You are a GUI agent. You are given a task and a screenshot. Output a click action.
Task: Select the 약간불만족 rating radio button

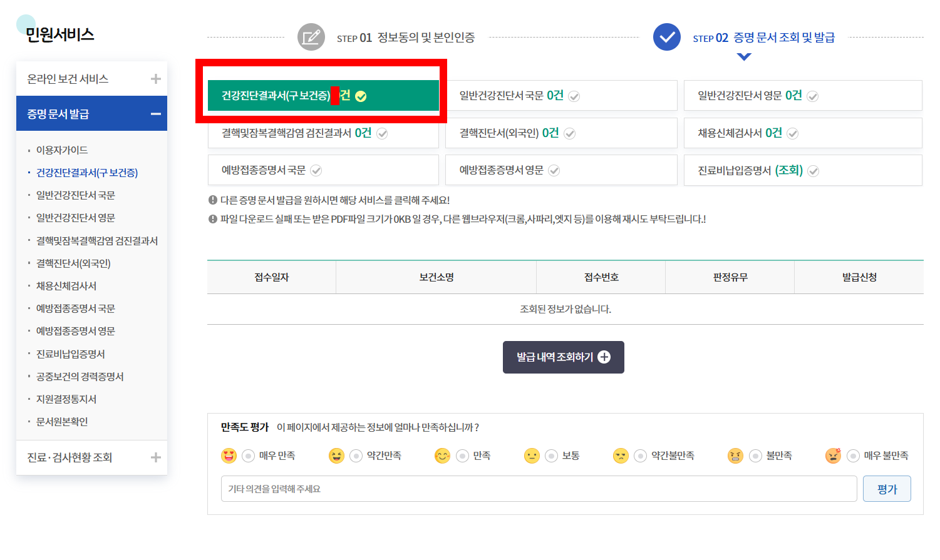[639, 456]
